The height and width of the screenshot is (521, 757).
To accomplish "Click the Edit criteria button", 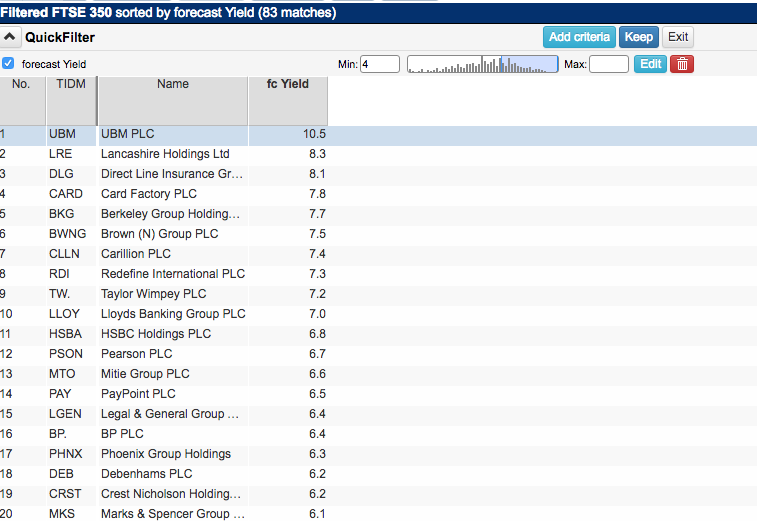I will tap(650, 64).
